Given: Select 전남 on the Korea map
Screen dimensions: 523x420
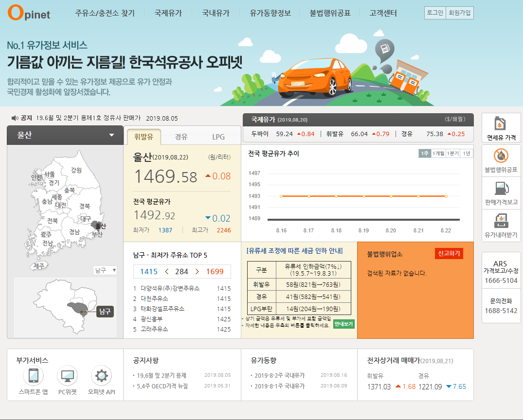Looking at the screenshot, I should [47, 243].
